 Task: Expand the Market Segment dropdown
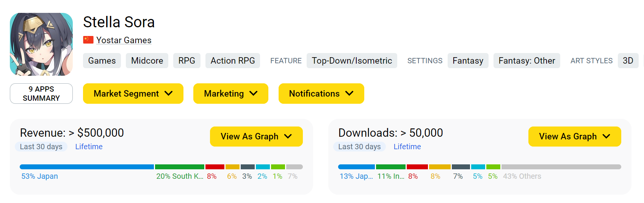[133, 94]
